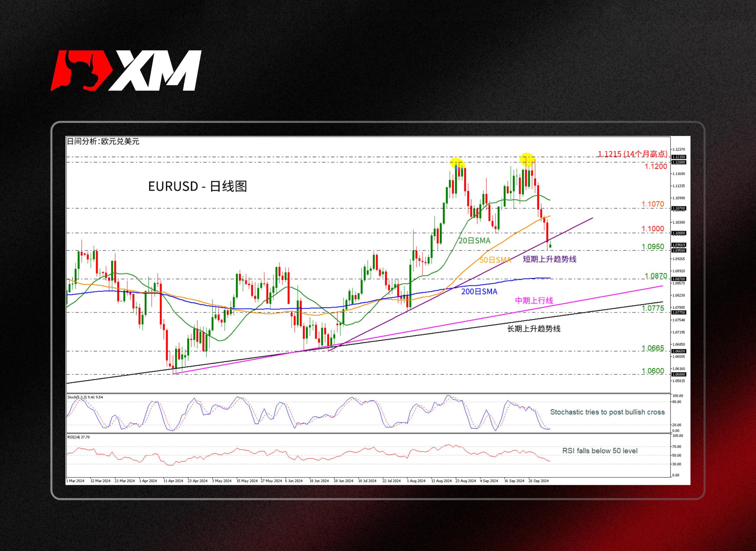Click the green '1.0775' level label
The width and height of the screenshot is (756, 551).
[653, 308]
